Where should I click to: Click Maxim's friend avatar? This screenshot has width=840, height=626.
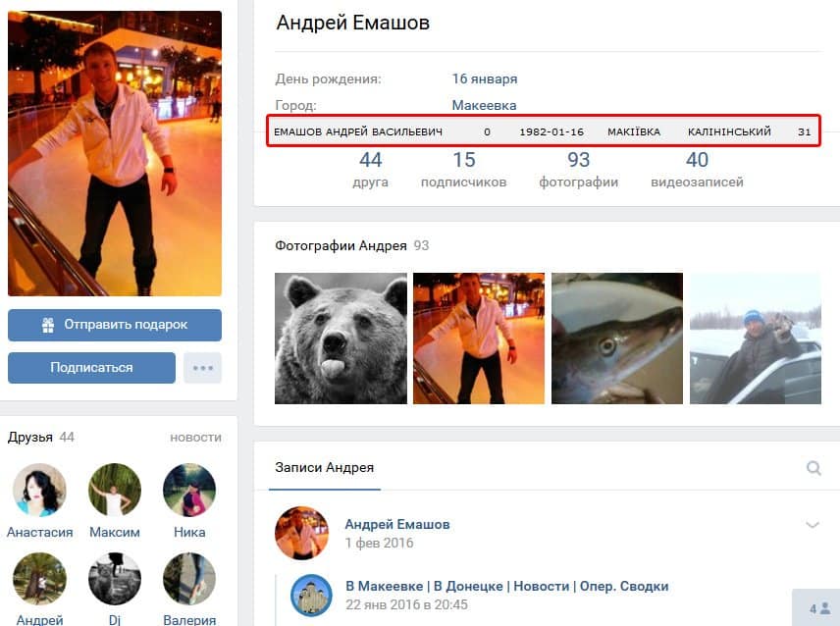pyautogui.click(x=114, y=491)
